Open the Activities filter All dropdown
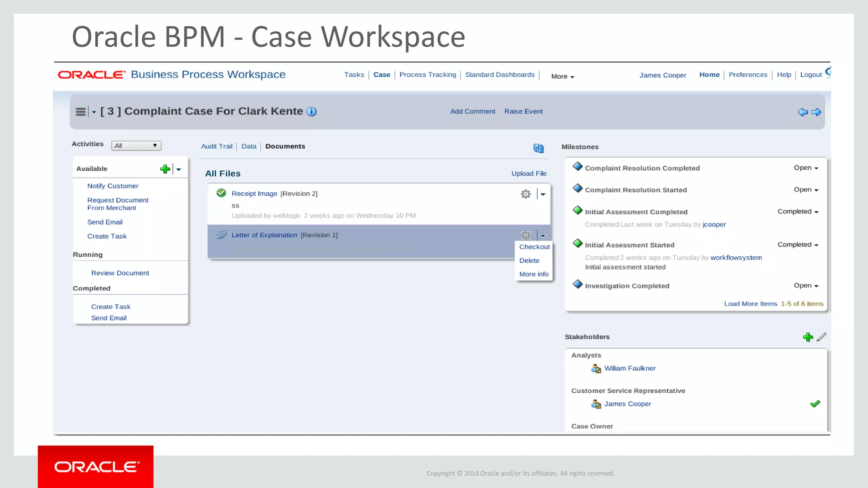868x488 pixels. pos(136,146)
